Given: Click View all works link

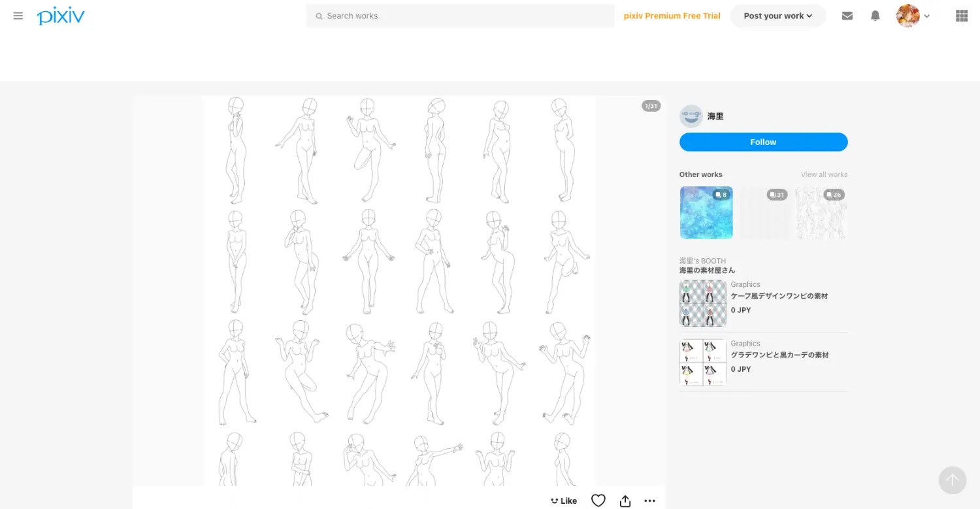Looking at the screenshot, I should 825,174.
